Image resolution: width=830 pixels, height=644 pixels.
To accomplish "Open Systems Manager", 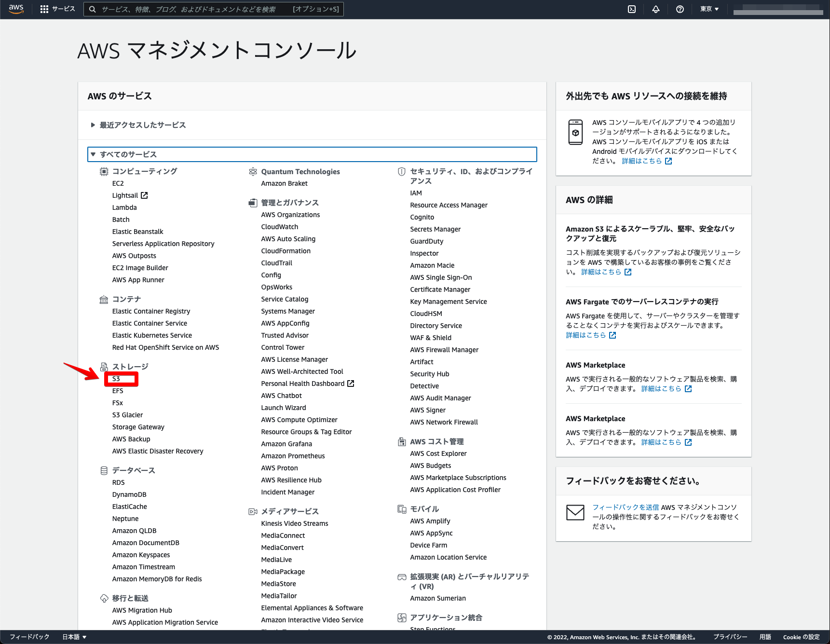I will click(288, 311).
